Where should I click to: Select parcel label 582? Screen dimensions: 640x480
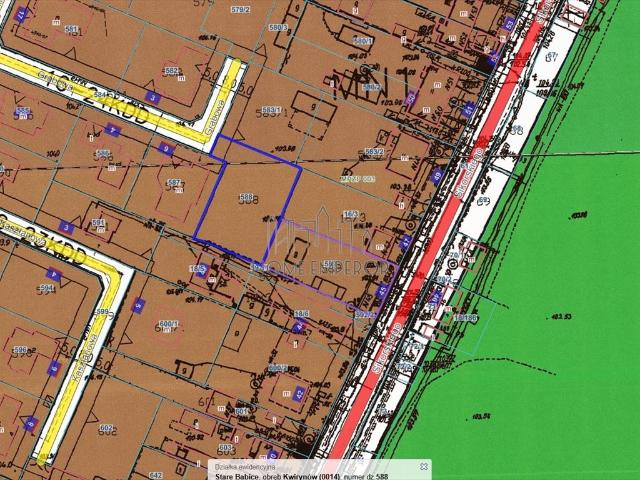coord(171,71)
